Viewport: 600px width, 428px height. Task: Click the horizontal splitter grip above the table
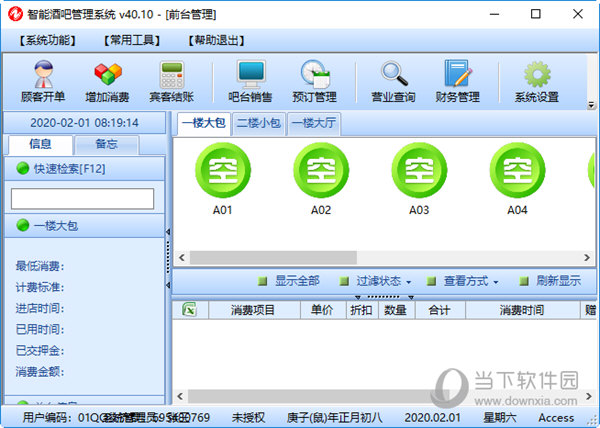pos(384,297)
